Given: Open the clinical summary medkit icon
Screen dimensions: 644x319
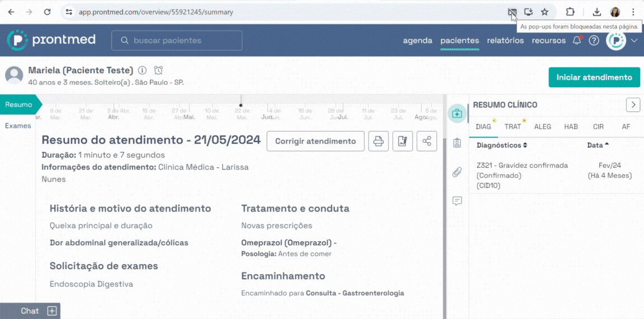Looking at the screenshot, I should (457, 114).
